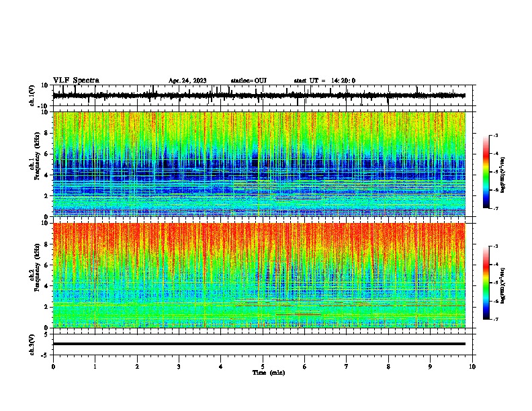Viewport: 532px width, 411px height.
Task: Click the time axis tick label '5'
Action: (263, 367)
